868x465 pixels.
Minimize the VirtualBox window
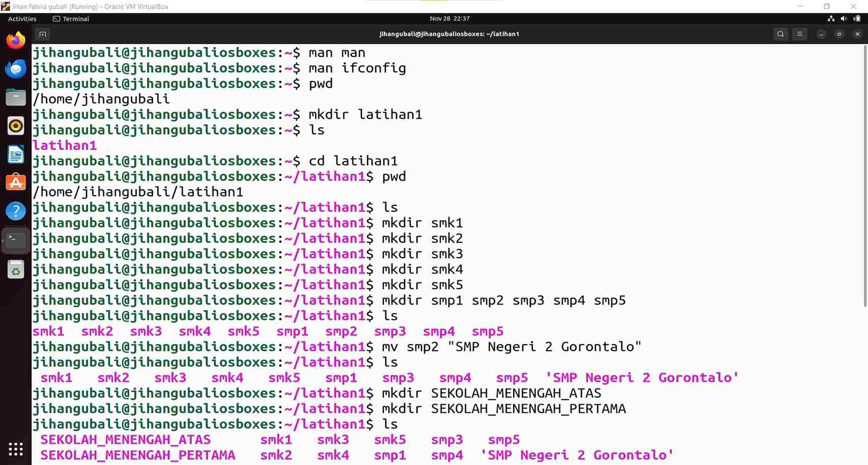pyautogui.click(x=801, y=6)
